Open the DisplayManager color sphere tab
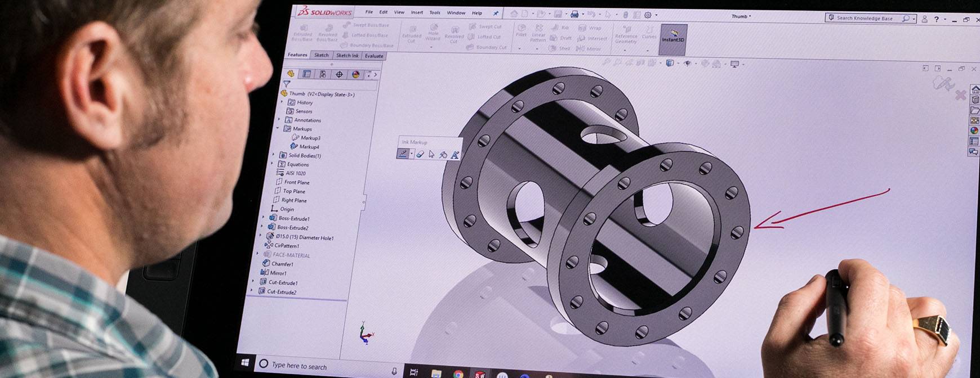Image resolution: width=980 pixels, height=378 pixels. (x=355, y=74)
